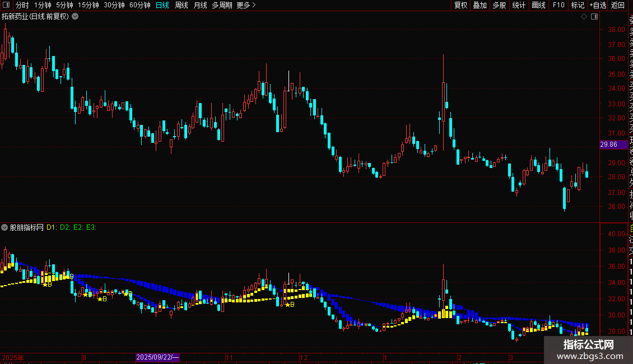Click the 复权 adjustment button
Viewport: 633px width, 364px height.
(460, 5)
